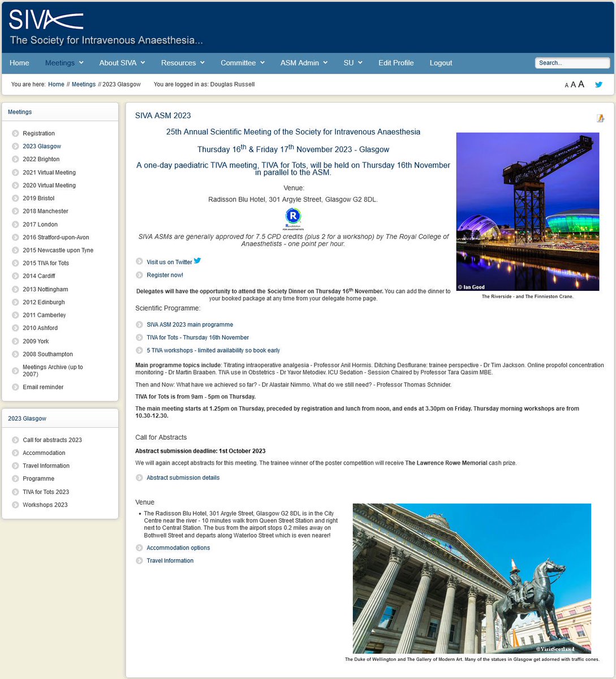Select 2009 York in the sidebar
Screen dimensions: 616x679
[36, 341]
